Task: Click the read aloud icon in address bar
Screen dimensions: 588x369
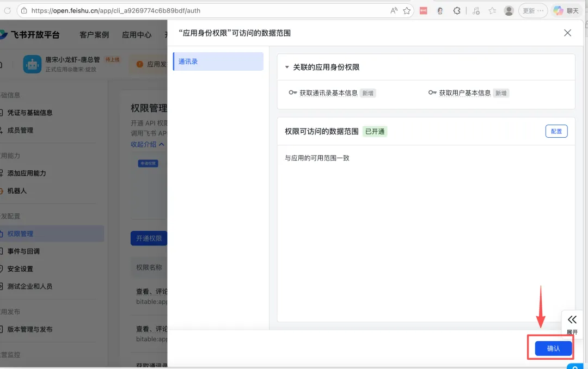Action: [394, 10]
